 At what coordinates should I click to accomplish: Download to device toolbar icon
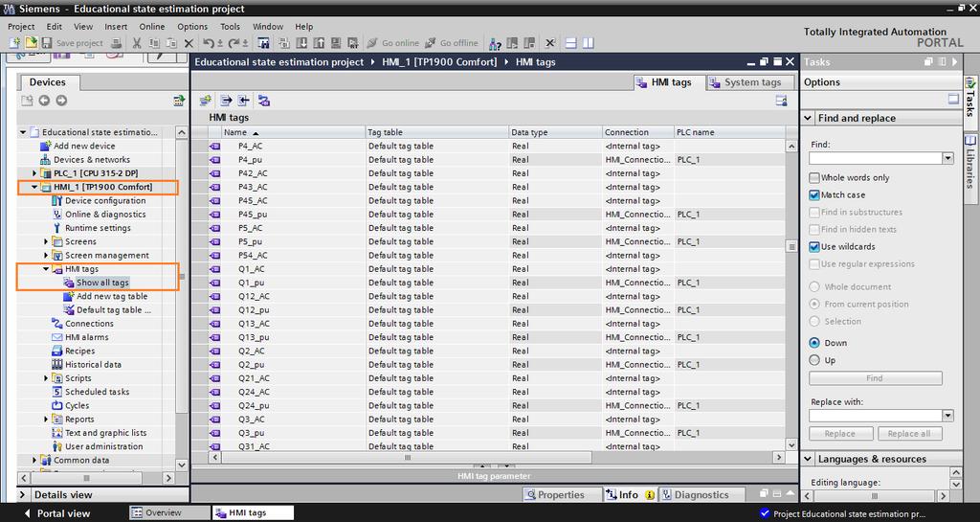[x=301, y=43]
